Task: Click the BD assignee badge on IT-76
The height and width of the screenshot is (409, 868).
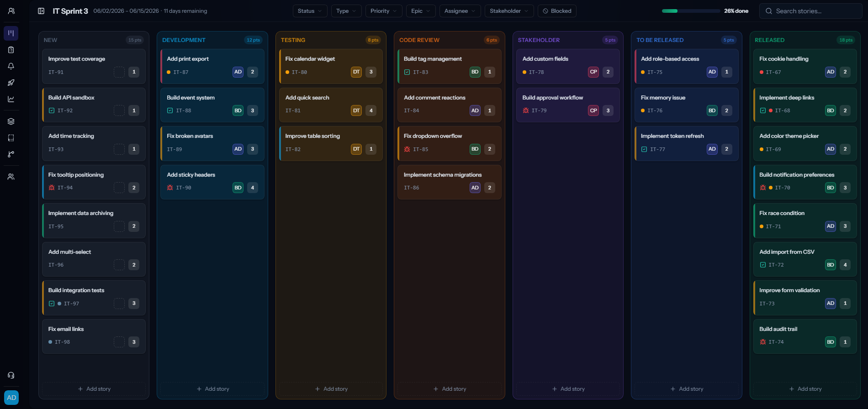Action: 712,110
